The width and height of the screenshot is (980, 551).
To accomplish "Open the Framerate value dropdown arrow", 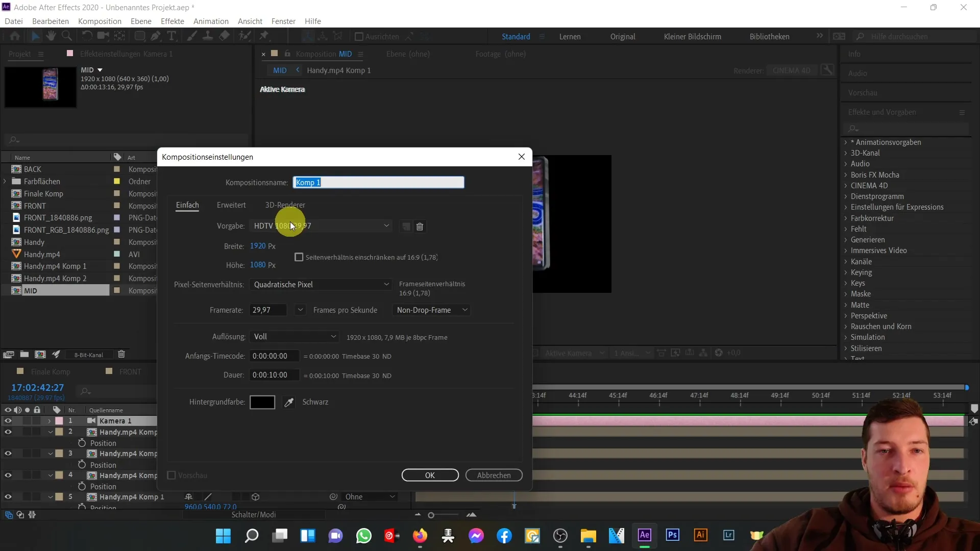I will point(300,310).
